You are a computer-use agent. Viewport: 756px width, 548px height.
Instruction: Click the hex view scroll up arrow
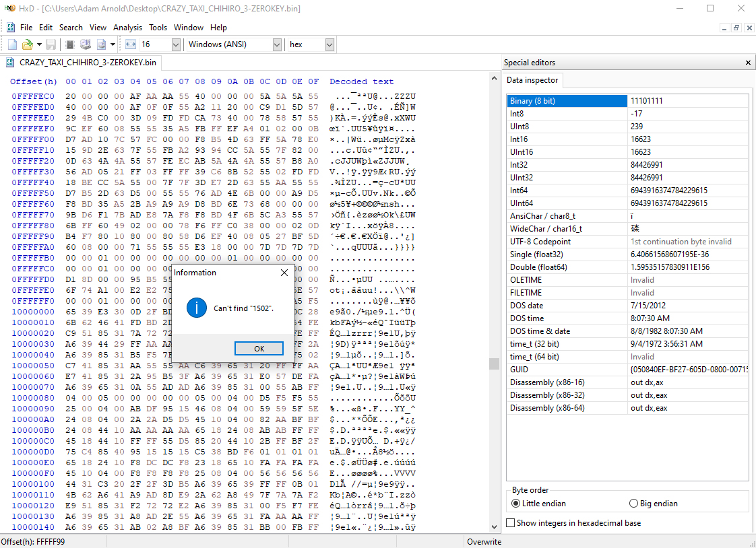click(x=494, y=79)
